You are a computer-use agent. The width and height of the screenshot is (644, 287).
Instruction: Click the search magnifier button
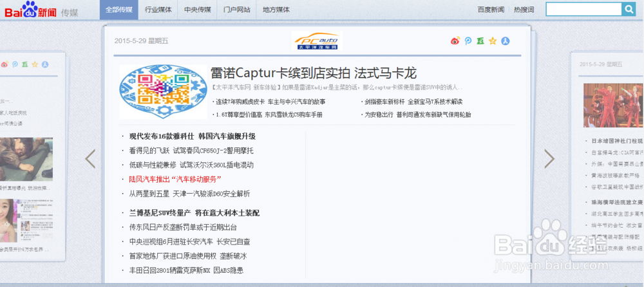point(629,9)
